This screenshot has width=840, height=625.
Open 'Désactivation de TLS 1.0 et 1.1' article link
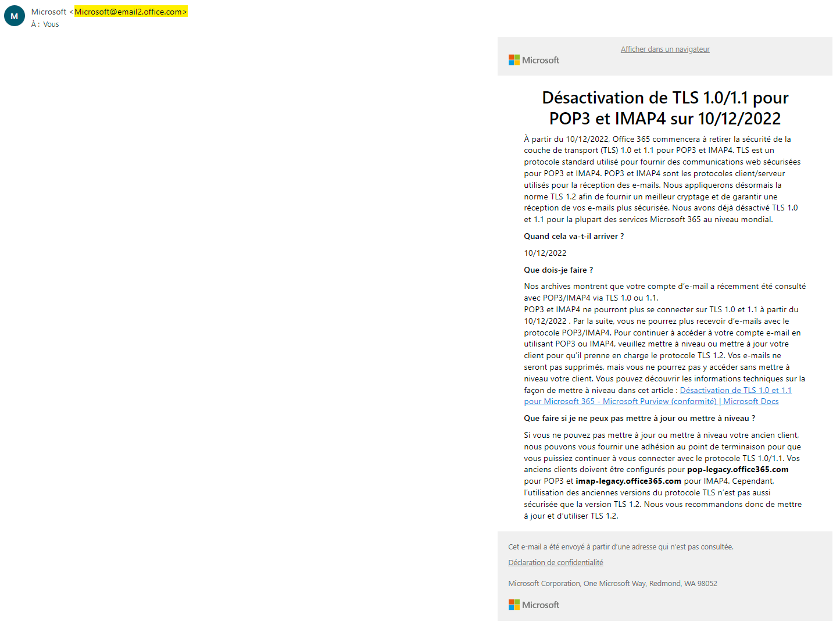[657, 396]
